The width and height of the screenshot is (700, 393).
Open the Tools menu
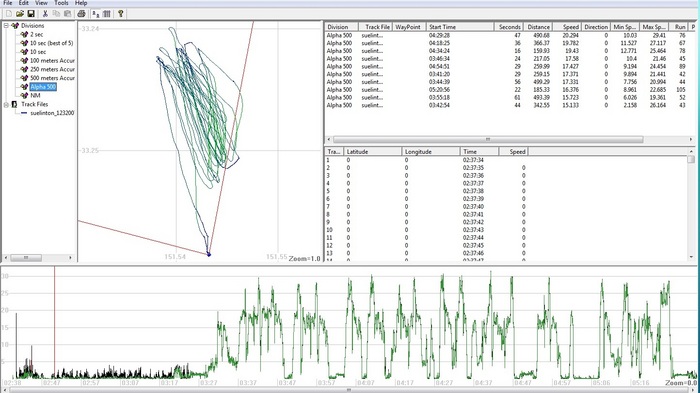61,3
